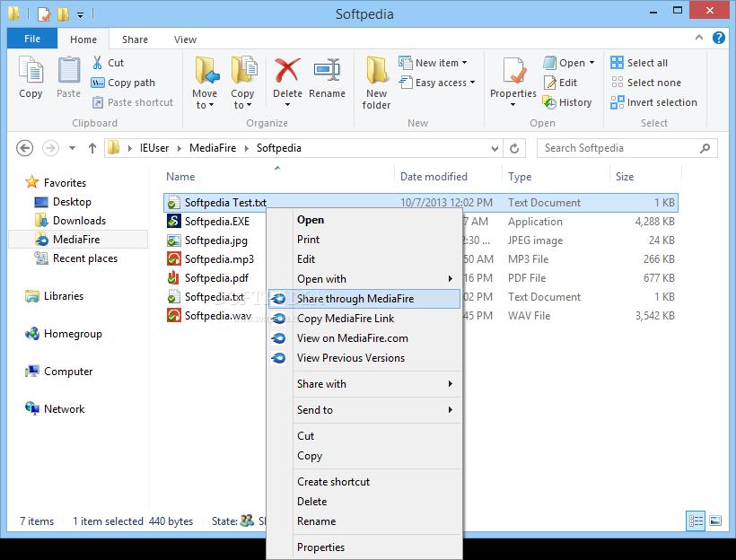The image size is (736, 560).
Task: Open the Send to submenu
Action: pos(364,410)
